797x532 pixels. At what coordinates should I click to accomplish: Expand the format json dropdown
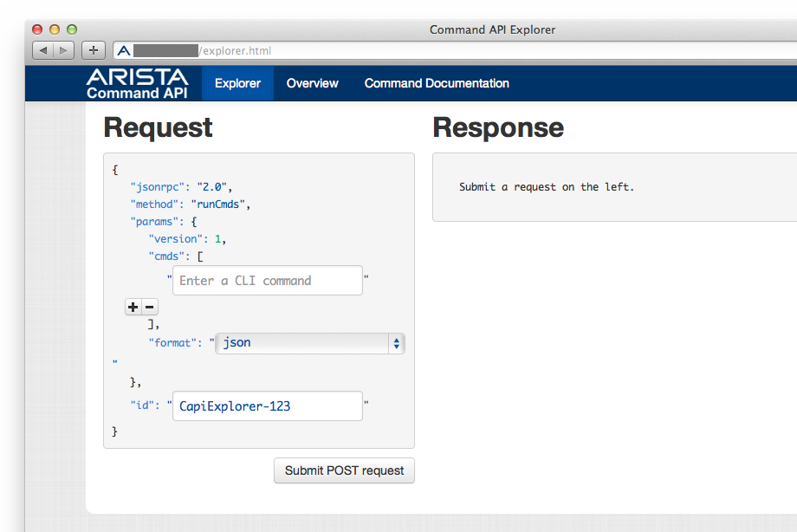click(x=310, y=343)
